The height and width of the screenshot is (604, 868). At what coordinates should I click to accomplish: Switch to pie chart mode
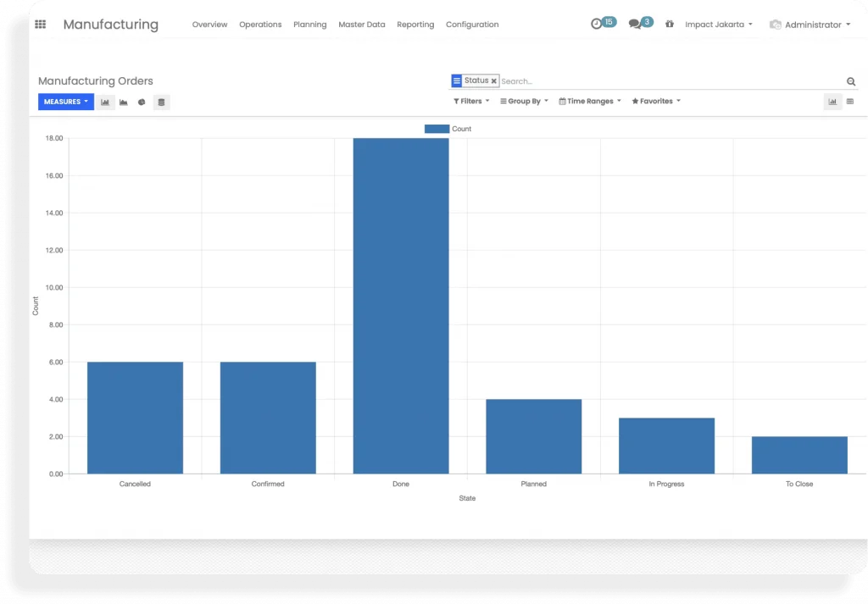tap(142, 102)
